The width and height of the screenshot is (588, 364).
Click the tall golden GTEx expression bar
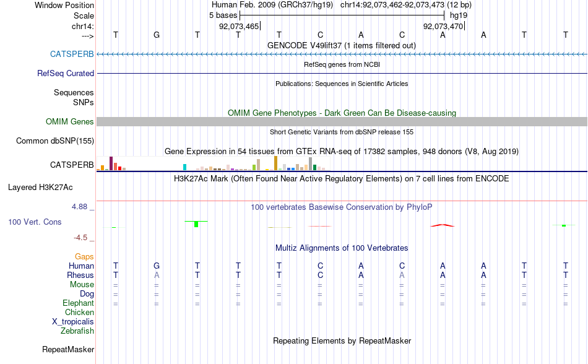[x=275, y=163]
